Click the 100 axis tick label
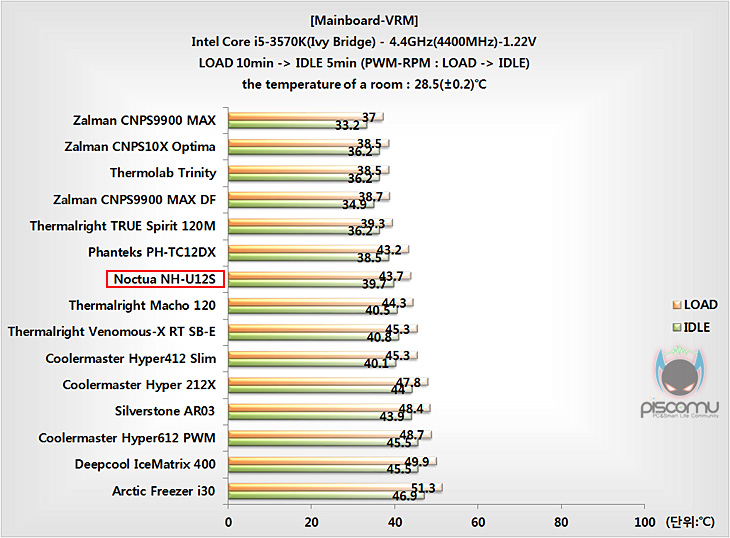 (645, 522)
